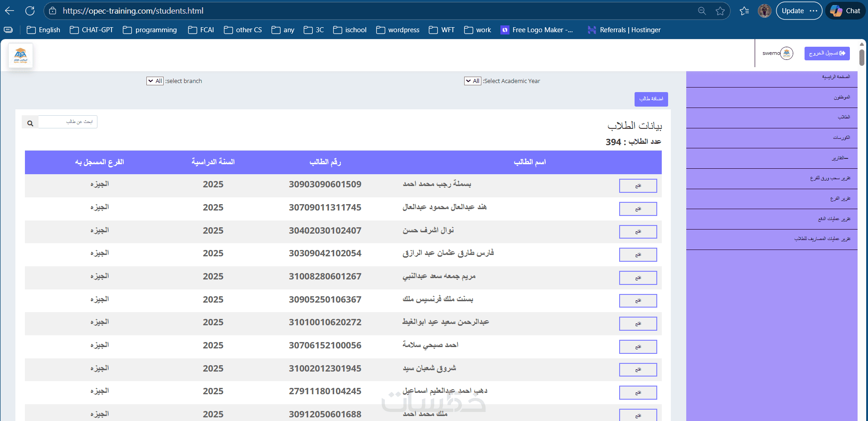Click the اسم الطالب column header
This screenshot has height=421, width=868.
(530, 162)
